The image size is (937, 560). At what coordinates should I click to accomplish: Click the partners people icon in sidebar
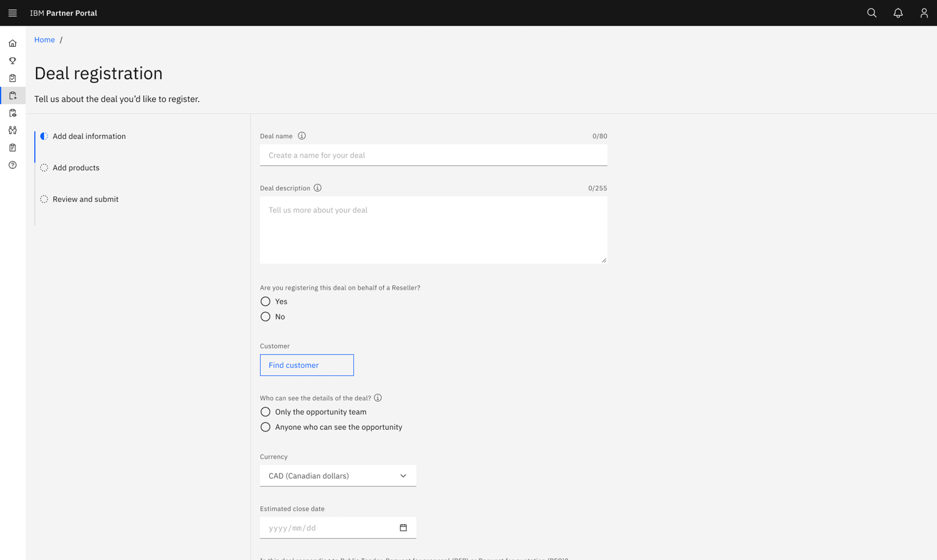click(x=12, y=130)
